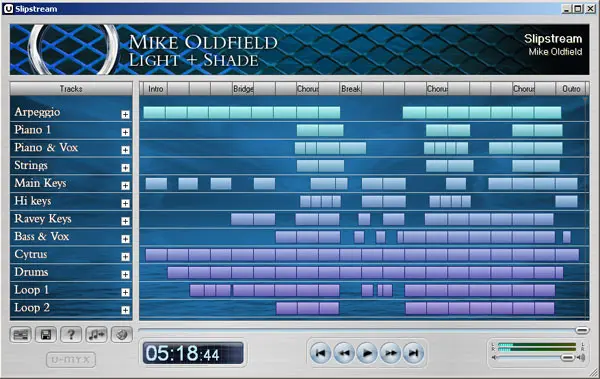Click the silver ring album logo
600x379 pixels.
tap(73, 49)
